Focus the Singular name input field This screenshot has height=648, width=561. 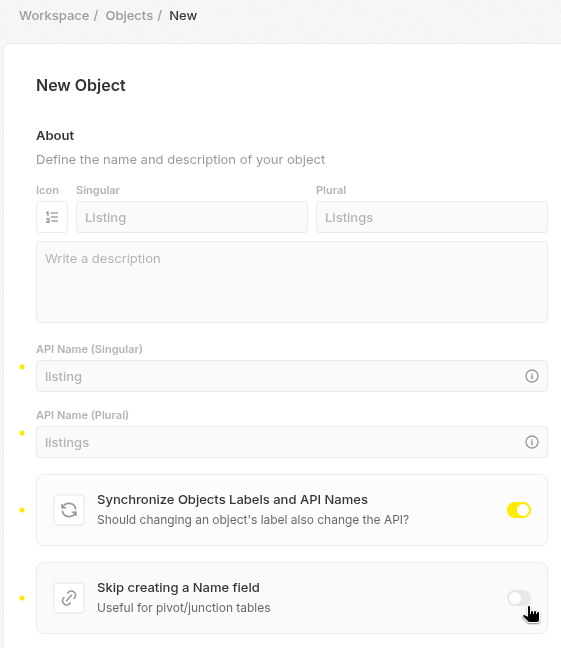coord(192,217)
